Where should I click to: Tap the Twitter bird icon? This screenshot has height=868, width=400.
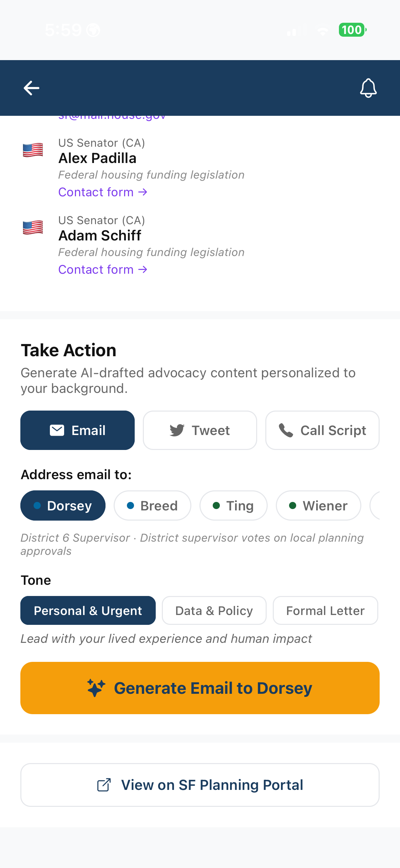coord(177,430)
